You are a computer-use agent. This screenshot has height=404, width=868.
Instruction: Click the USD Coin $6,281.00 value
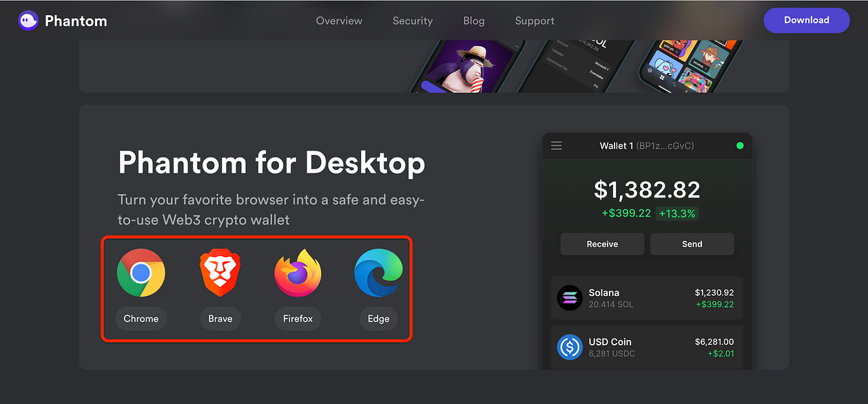click(x=714, y=341)
